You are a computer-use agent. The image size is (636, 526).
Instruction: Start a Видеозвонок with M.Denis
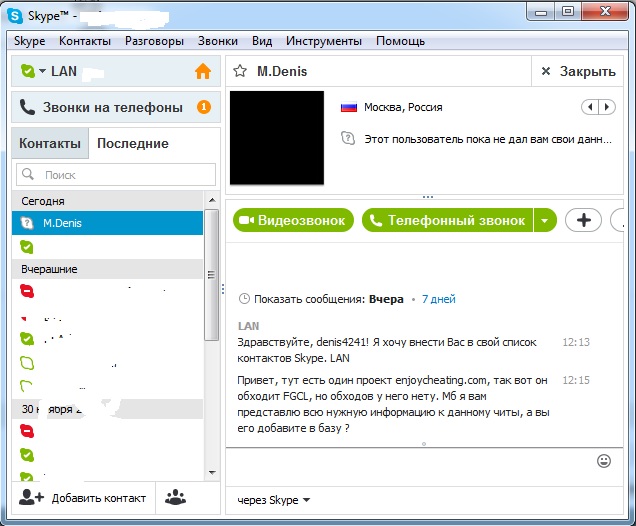point(293,220)
